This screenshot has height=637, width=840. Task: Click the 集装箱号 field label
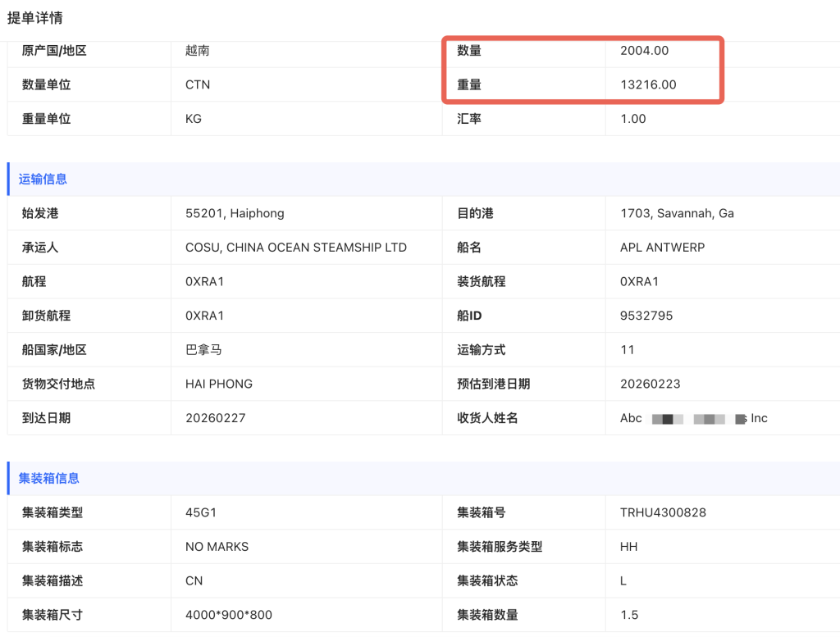click(481, 512)
